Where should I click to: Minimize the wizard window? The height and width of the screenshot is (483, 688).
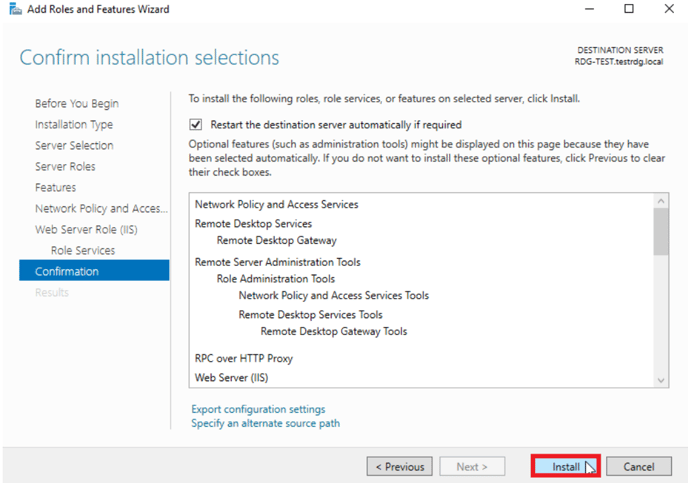(x=589, y=9)
